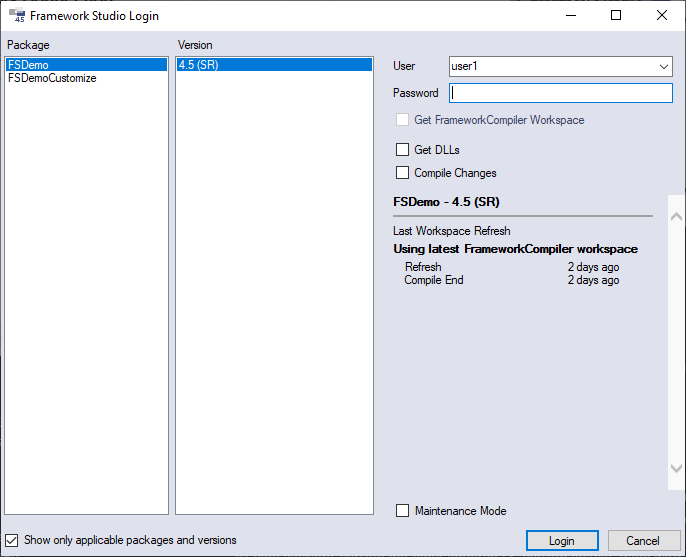
Task: Click the Compile End row in workspace info
Action: tap(511, 280)
